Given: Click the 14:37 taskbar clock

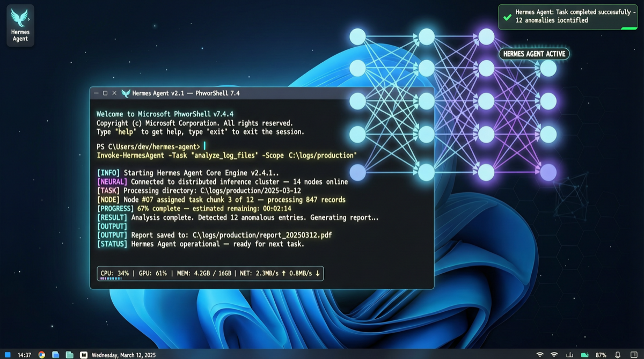Looking at the screenshot, I should (24, 355).
